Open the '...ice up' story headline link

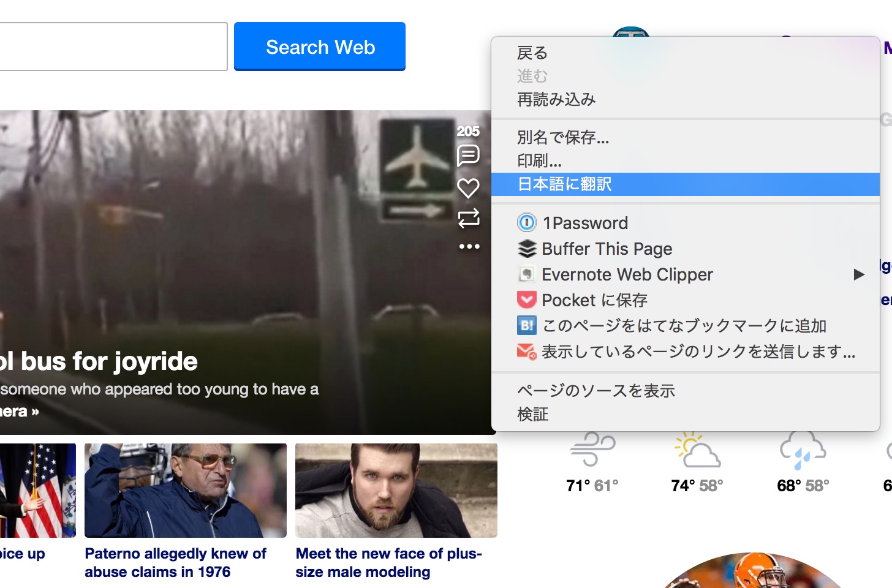pyautogui.click(x=23, y=554)
